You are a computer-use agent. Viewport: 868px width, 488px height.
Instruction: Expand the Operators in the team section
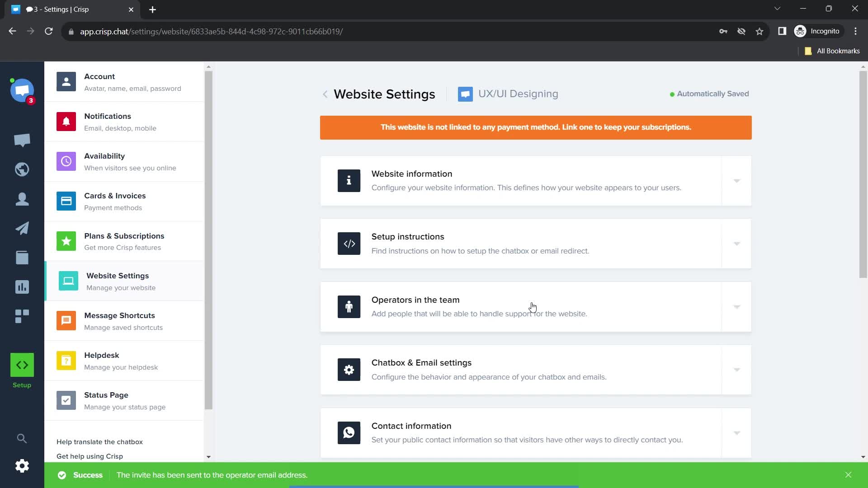(x=737, y=306)
